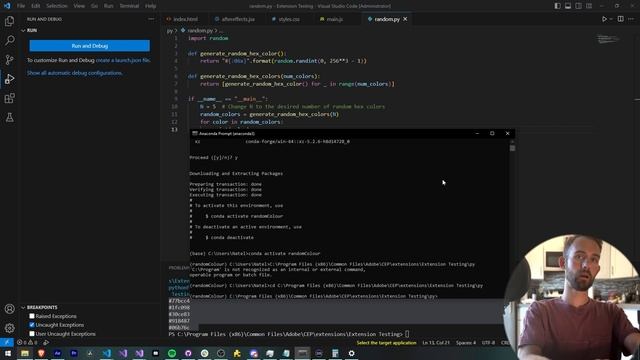Click Ln 13 Col 21 cursor position
The image size is (640, 360).
[436, 343]
